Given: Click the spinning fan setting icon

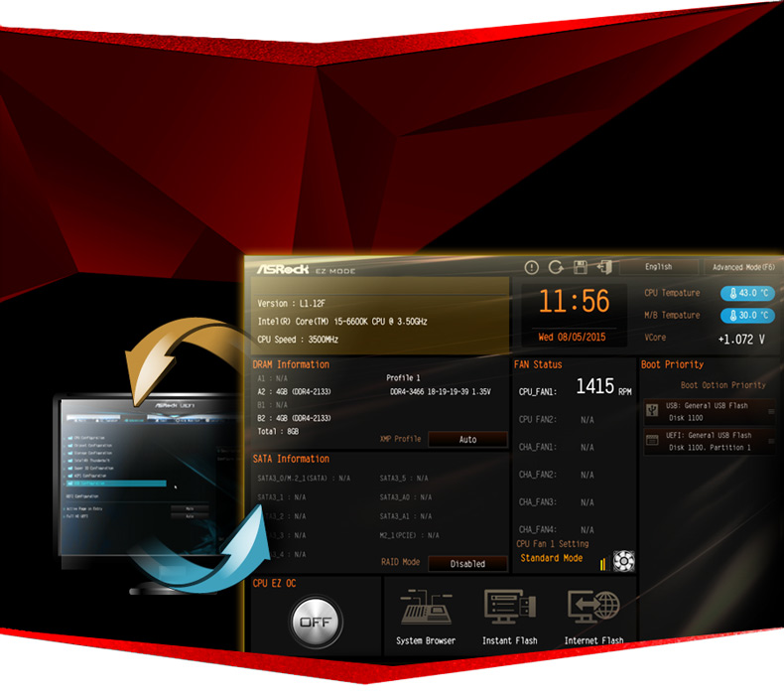Looking at the screenshot, I should point(623,561).
